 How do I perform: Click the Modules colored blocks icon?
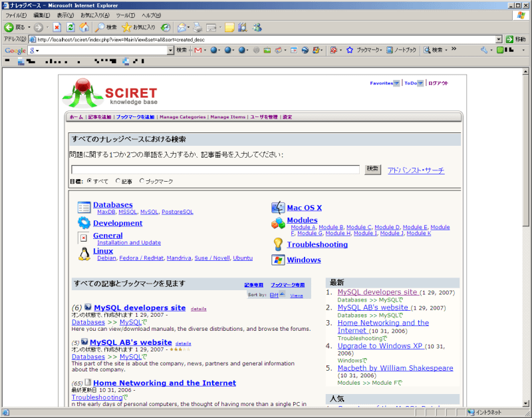tap(277, 224)
